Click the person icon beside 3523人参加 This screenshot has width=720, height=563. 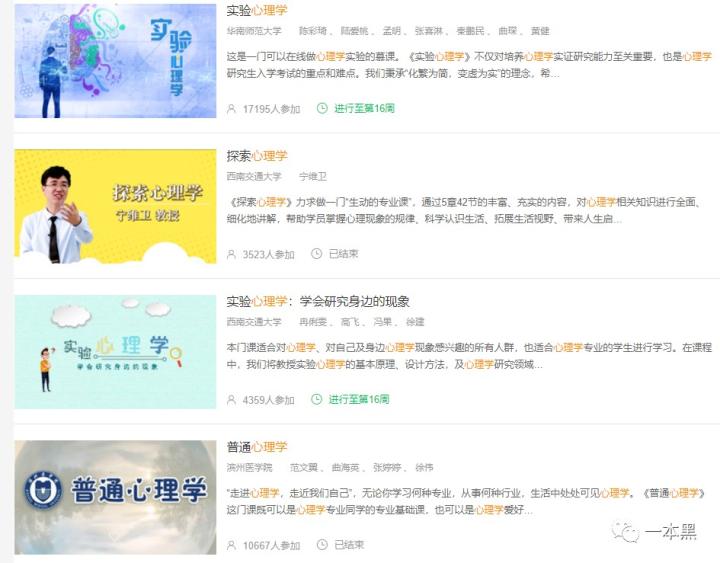[231, 254]
